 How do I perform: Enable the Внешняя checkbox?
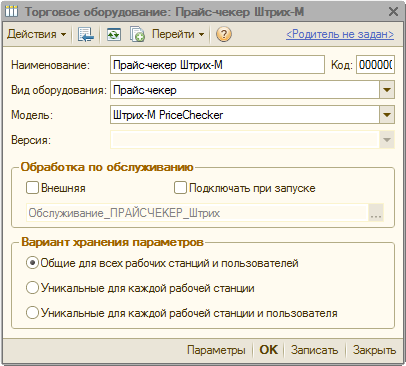32,188
